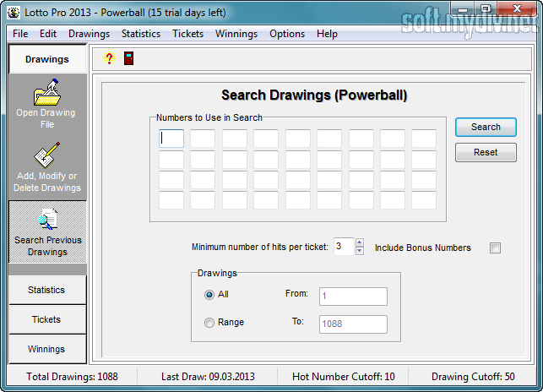Click the minimum hits per ticket field
Viewport: 543px width, 392px height.
point(344,247)
